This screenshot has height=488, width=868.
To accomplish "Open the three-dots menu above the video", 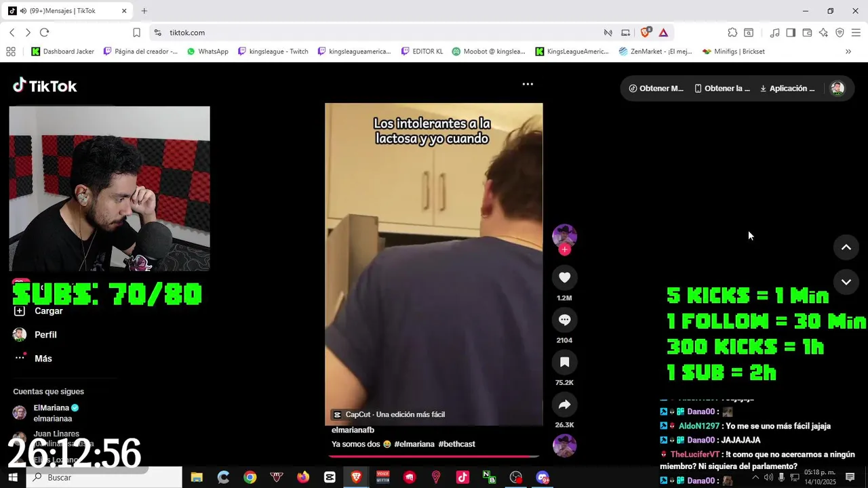I will (x=528, y=84).
